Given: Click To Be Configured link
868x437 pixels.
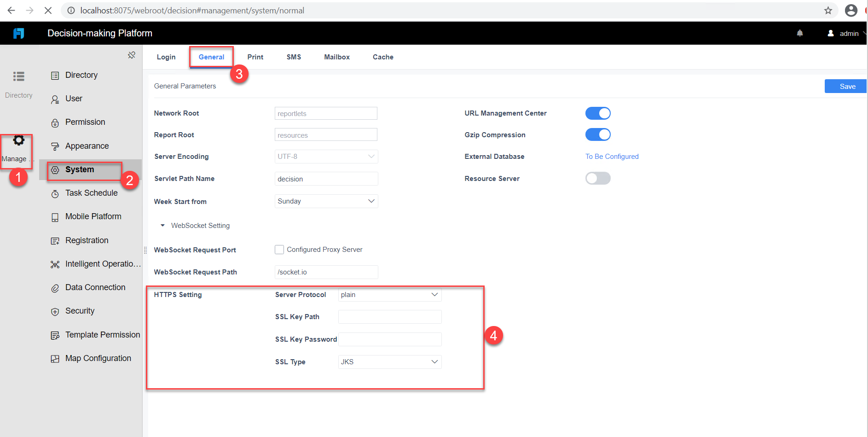Looking at the screenshot, I should click(612, 157).
